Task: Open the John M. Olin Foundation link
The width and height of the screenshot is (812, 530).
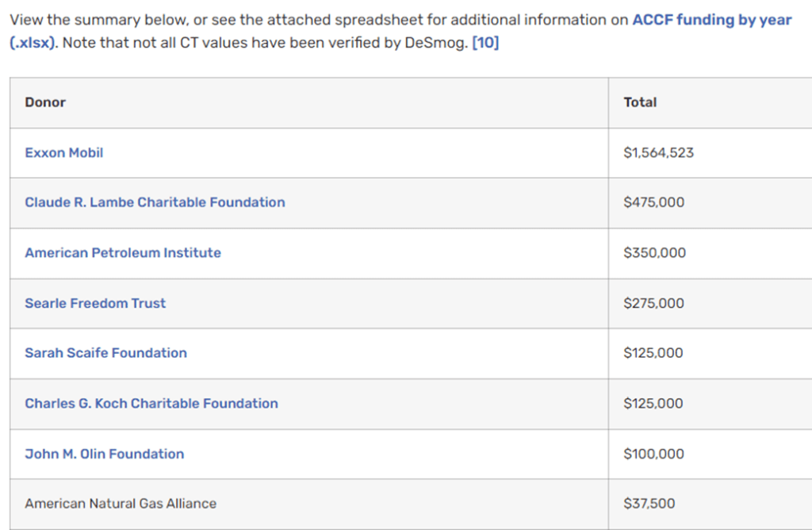Action: (104, 454)
